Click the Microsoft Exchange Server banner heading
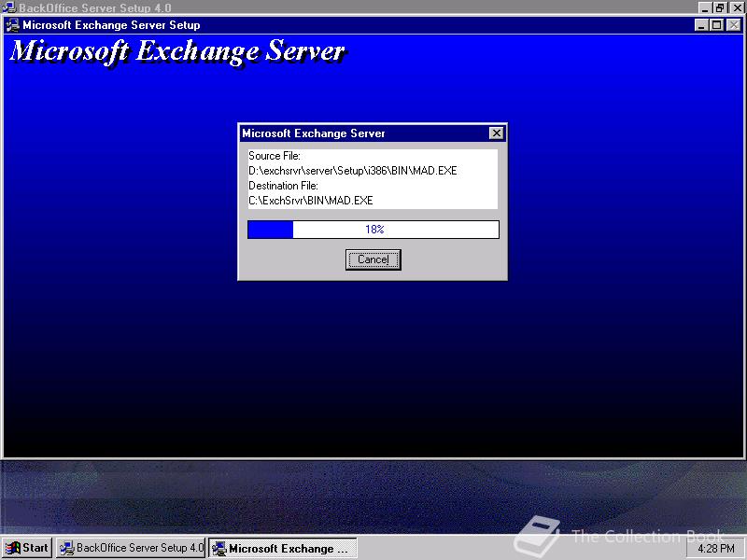747x560 pixels. [x=177, y=51]
